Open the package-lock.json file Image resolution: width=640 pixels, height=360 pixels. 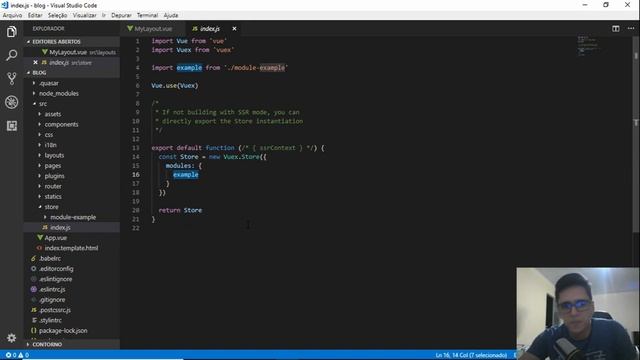point(72,331)
